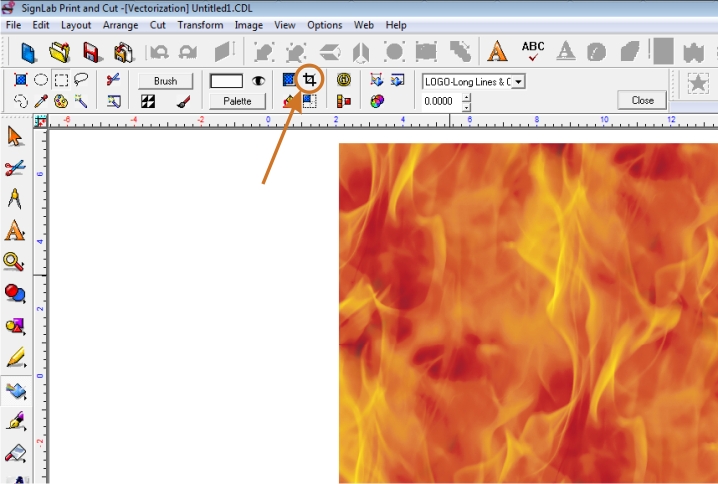Click the round yellow H badge icon
Viewport: 718px width, 484px height.
(343, 80)
